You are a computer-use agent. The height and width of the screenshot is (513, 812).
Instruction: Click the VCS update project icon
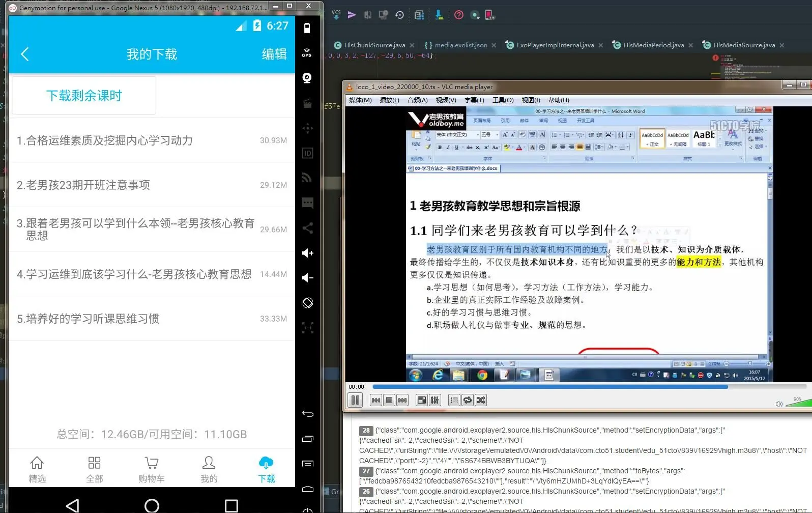coord(336,15)
